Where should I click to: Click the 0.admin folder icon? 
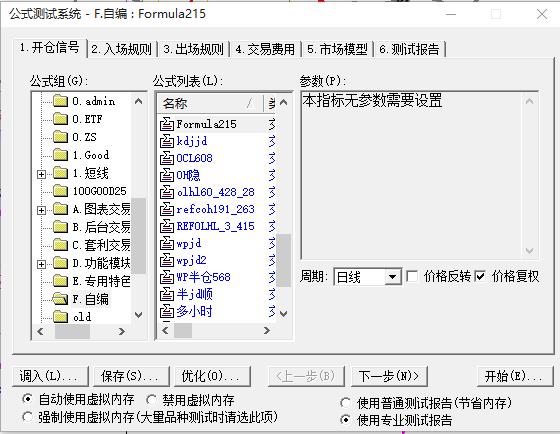(60, 101)
